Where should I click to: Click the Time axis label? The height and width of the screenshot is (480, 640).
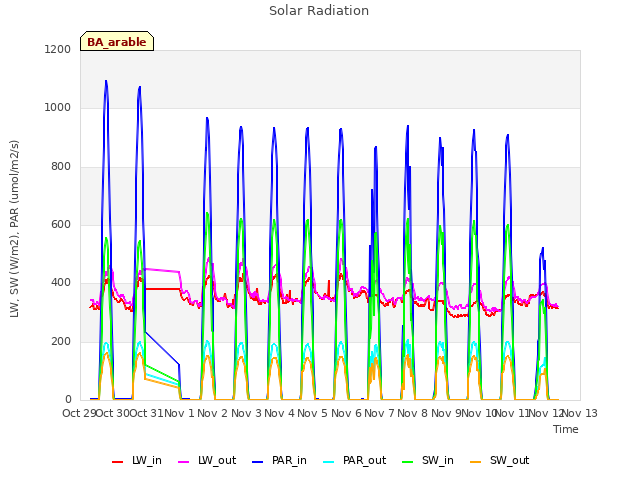coord(566,429)
